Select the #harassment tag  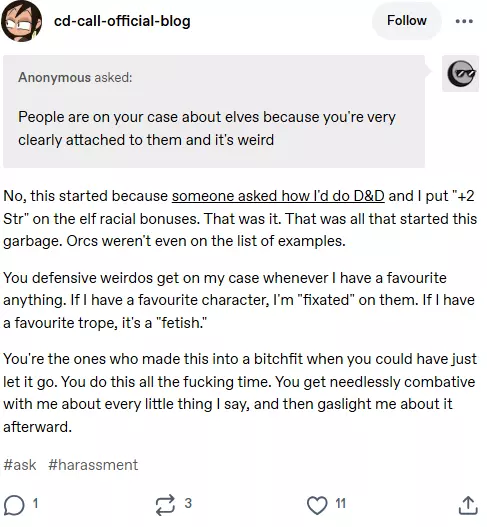[93, 465]
